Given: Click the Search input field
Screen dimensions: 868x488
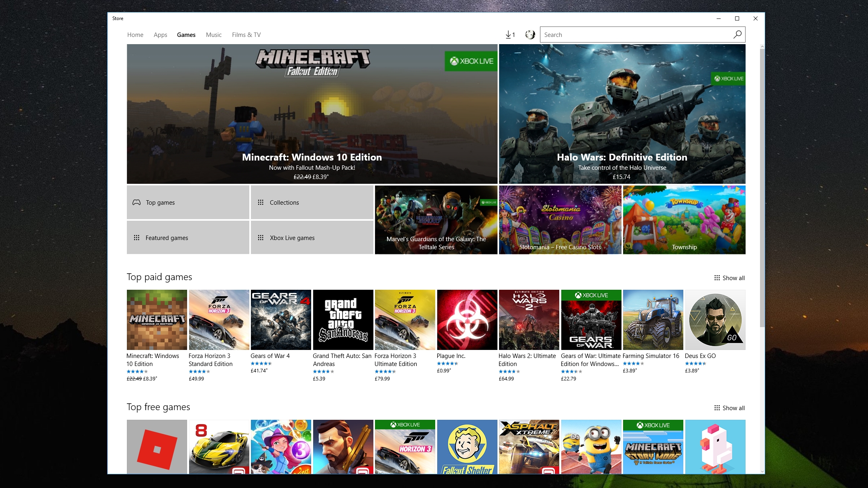Looking at the screenshot, I should (x=636, y=35).
